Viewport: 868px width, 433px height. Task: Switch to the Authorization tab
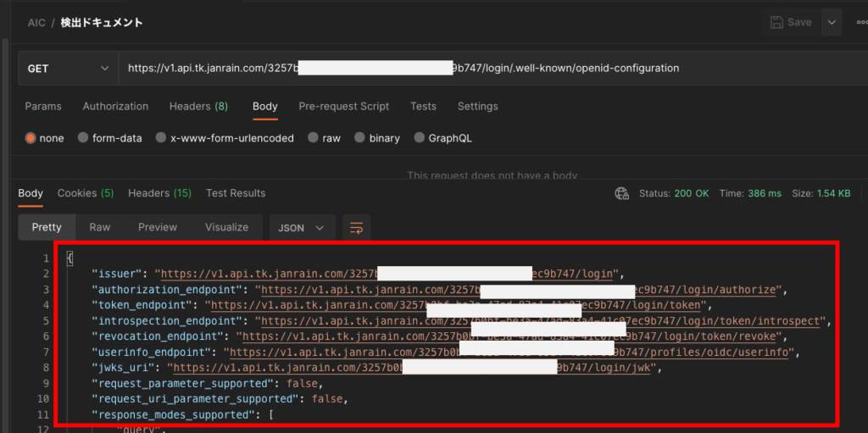pyautogui.click(x=115, y=106)
